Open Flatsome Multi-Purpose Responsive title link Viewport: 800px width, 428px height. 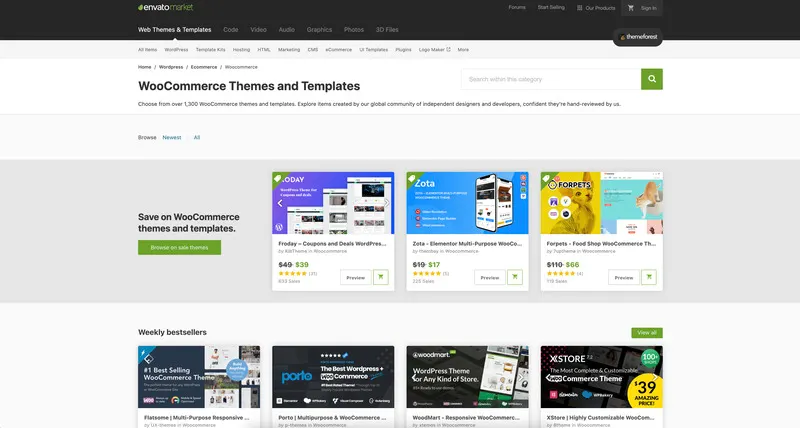[x=196, y=417]
